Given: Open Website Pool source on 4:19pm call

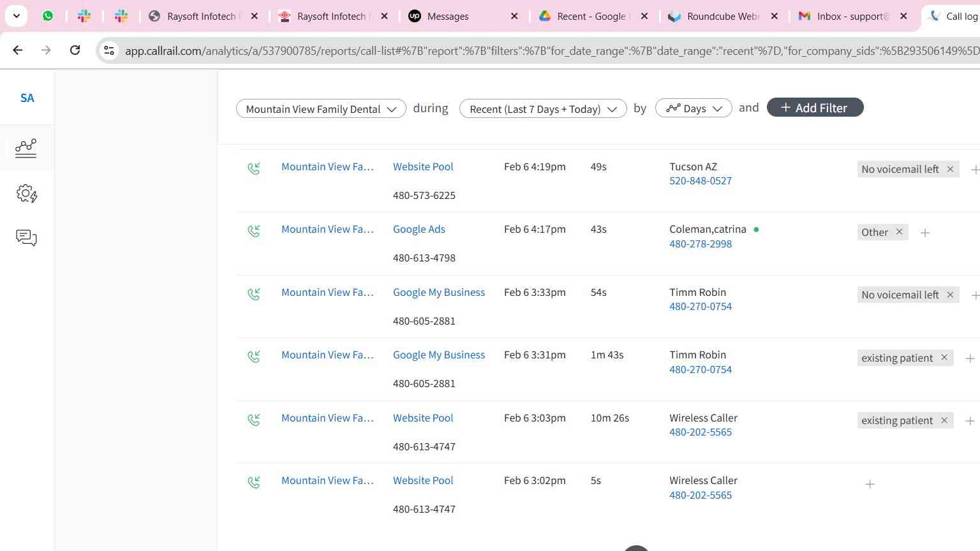Looking at the screenshot, I should (x=423, y=166).
